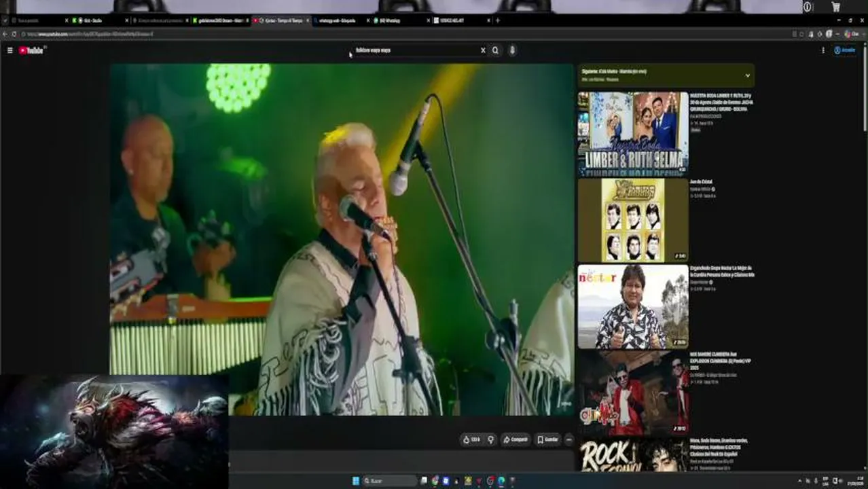868x489 pixels.
Task: Open the NUESTRA BODA LIMBER Y RUTH title
Action: tap(721, 102)
